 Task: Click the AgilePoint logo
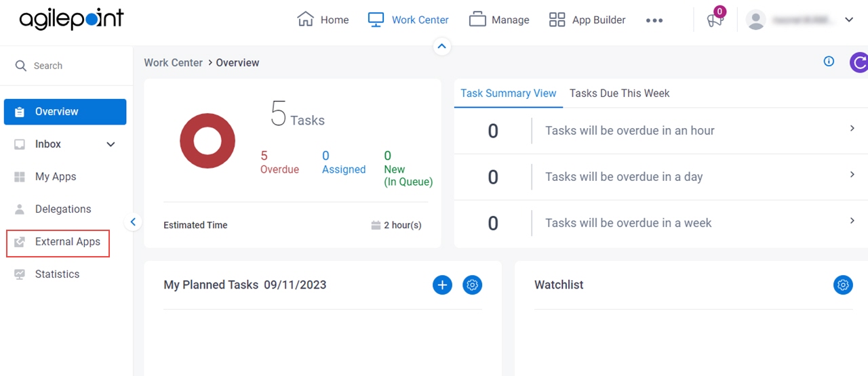[71, 20]
